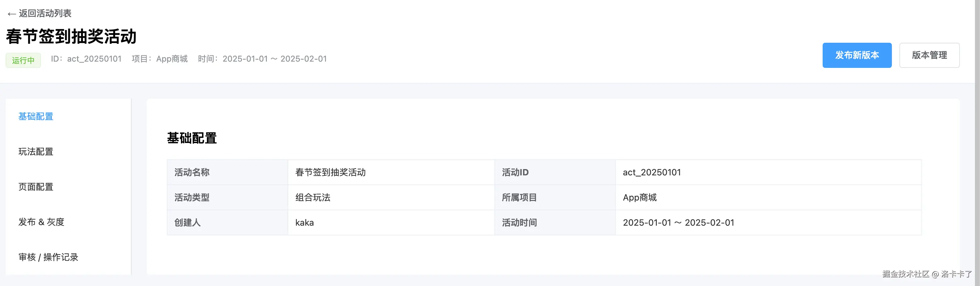This screenshot has width=980, height=286.
Task: Go to 发布 & 灰度 section
Action: 41,222
